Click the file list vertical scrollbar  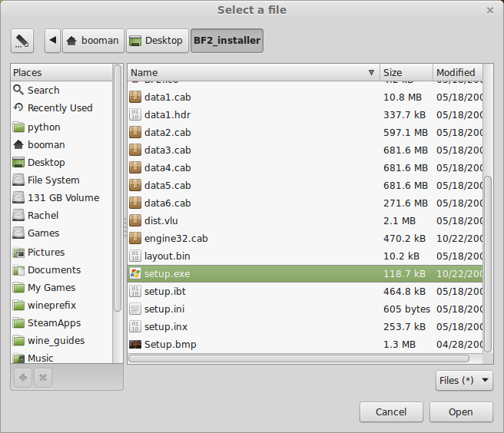(x=488, y=264)
